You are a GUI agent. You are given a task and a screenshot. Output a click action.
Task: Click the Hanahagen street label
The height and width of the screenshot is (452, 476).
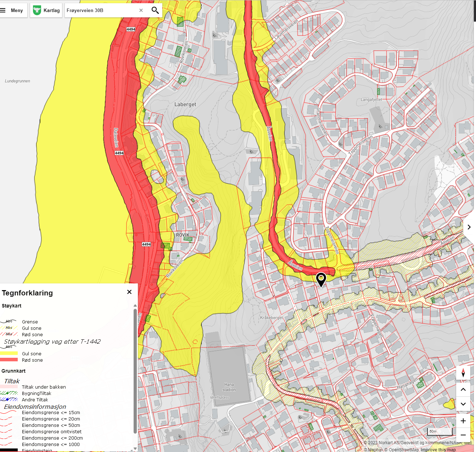[x=407, y=383]
